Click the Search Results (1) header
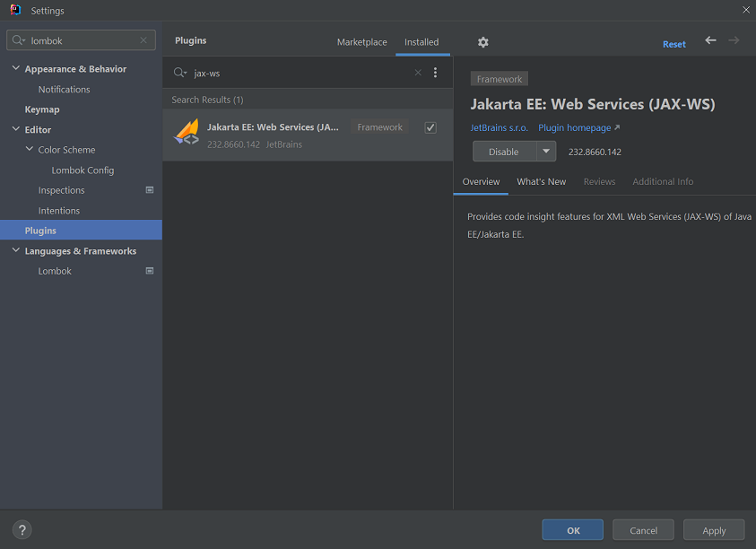This screenshot has width=756, height=549. click(x=207, y=100)
